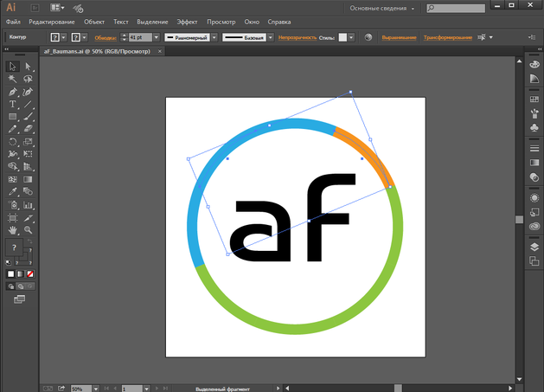Select the Eyedropper tool
Image resolution: width=544 pixels, height=392 pixels.
[x=12, y=191]
